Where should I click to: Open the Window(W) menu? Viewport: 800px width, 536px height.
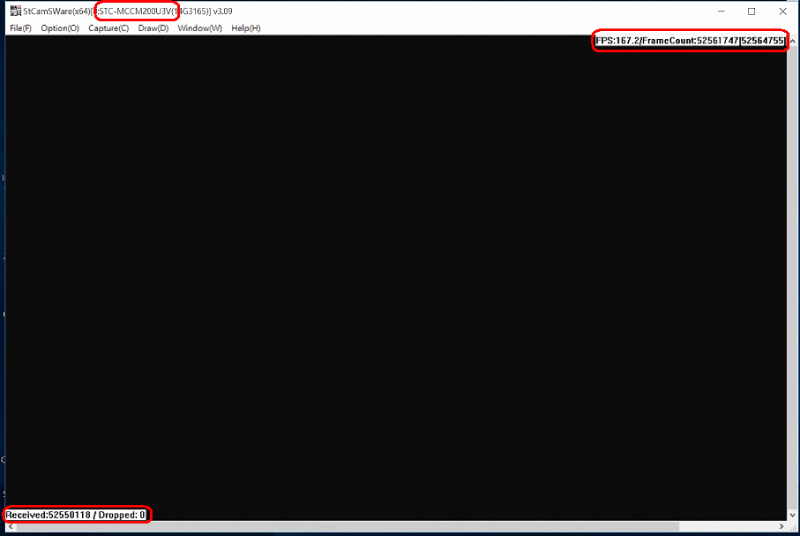200,28
